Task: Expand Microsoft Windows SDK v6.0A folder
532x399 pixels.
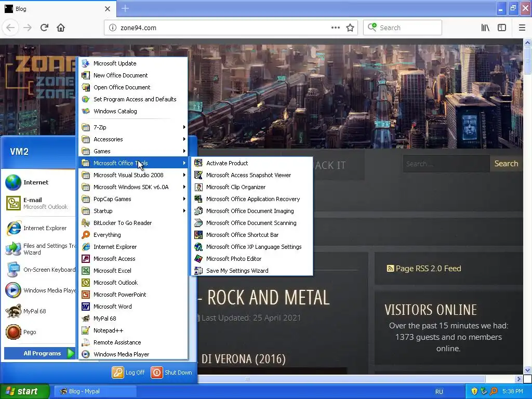Action: click(x=133, y=187)
